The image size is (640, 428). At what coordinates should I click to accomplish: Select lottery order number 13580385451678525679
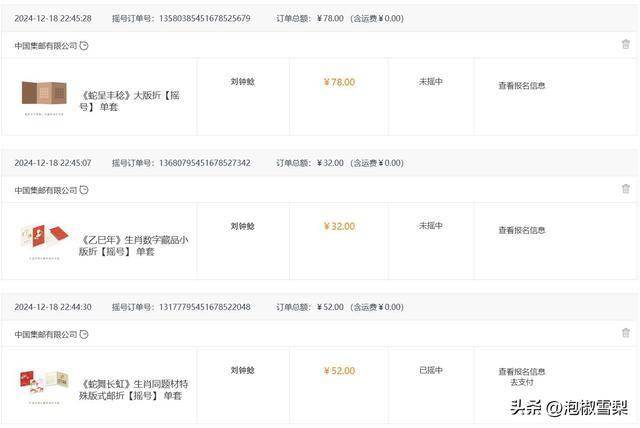click(205, 18)
